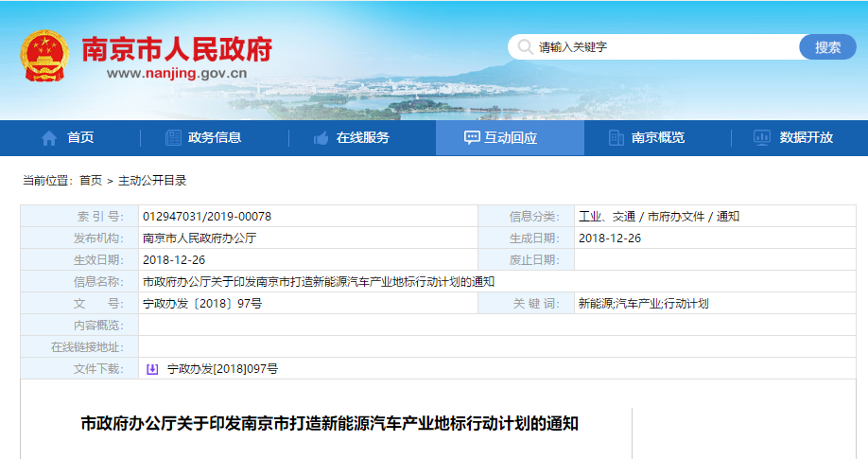Open the 互动回应 navigation tab
This screenshot has height=459, width=868.
pos(510,138)
